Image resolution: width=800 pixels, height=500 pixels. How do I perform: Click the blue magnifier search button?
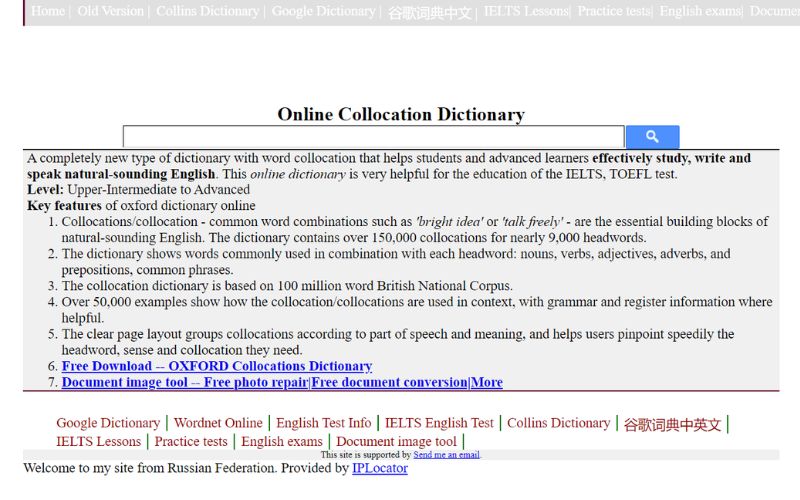(652, 137)
